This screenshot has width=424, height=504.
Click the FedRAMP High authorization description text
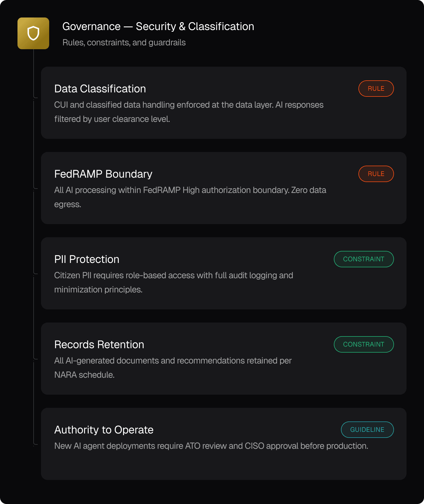(190, 197)
